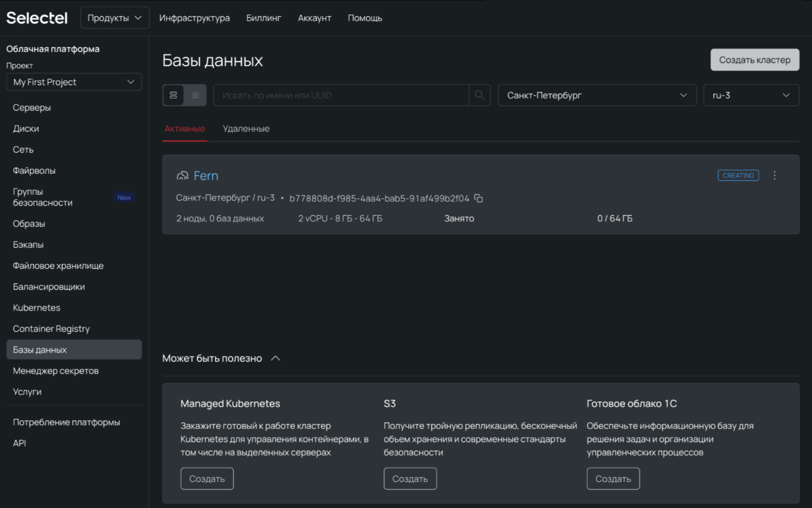Open the Fern cluster three-dot menu
812x508 pixels.
tap(774, 175)
